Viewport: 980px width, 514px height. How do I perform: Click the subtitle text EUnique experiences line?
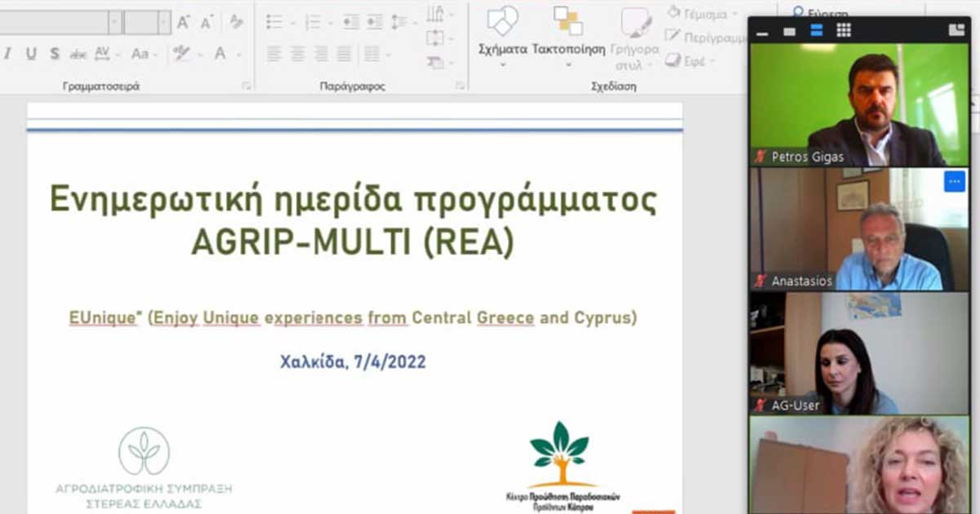[353, 317]
